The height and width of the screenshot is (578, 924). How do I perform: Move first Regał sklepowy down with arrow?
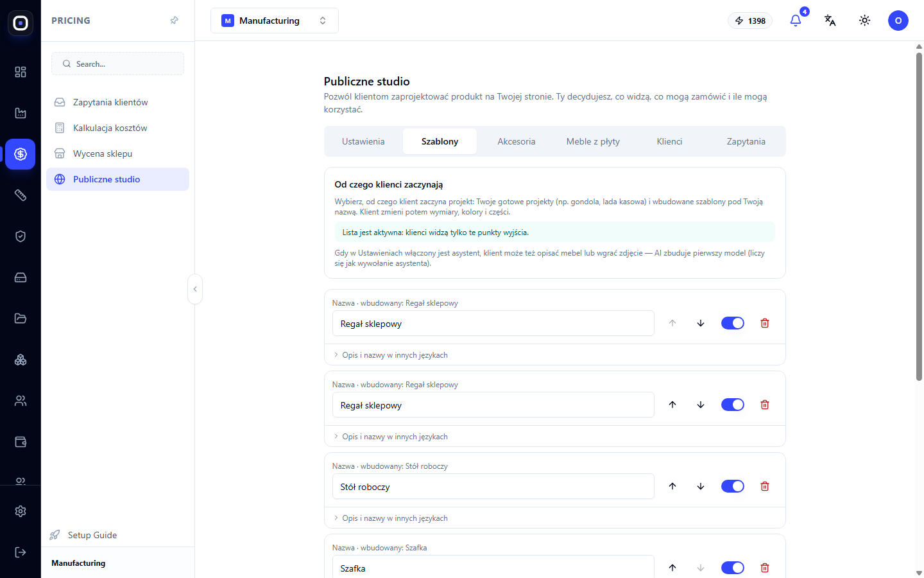pyautogui.click(x=701, y=323)
